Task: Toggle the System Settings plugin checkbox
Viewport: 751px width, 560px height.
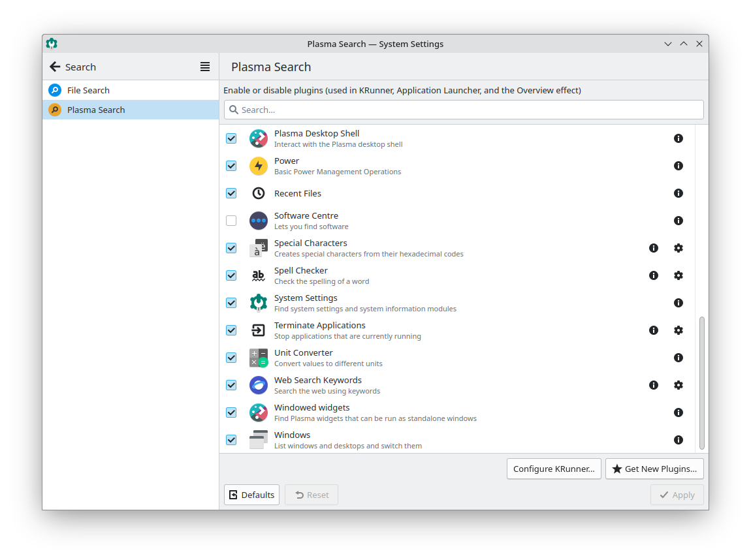Action: pos(231,303)
